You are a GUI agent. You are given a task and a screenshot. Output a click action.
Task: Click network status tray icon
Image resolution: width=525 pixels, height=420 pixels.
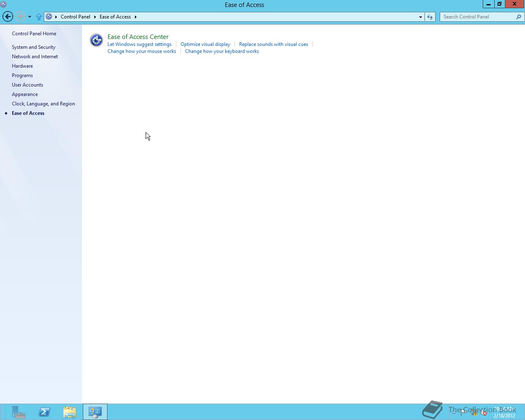click(x=474, y=413)
